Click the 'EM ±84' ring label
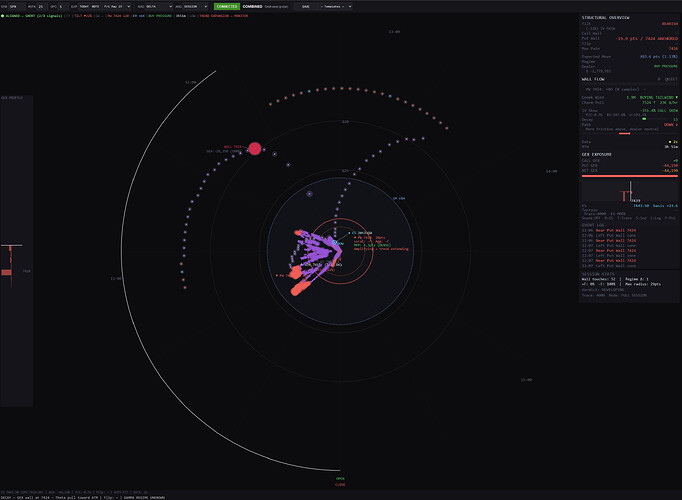 coord(399,198)
